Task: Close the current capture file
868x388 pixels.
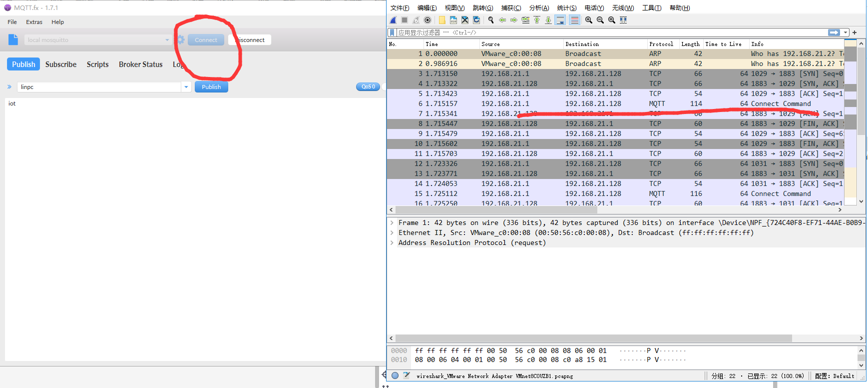Action: coord(465,20)
